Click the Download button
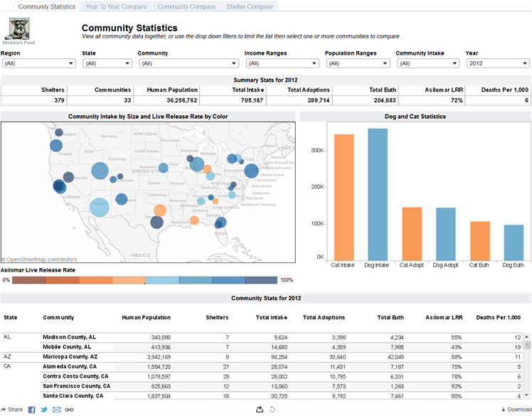This screenshot has height=416, width=532. [516, 410]
